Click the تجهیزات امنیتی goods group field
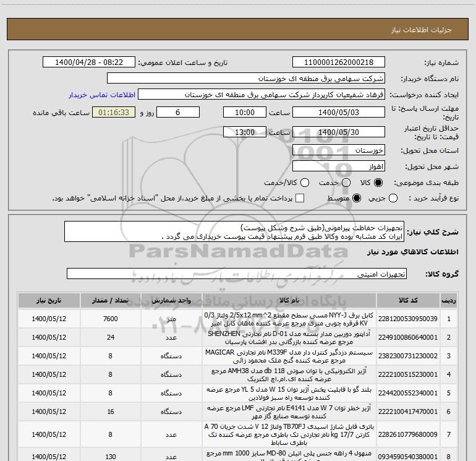 237,274
